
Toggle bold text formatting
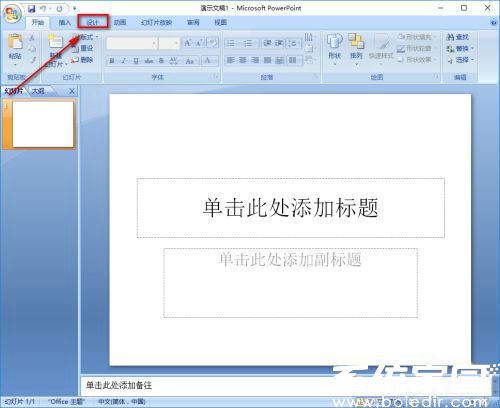[112, 61]
